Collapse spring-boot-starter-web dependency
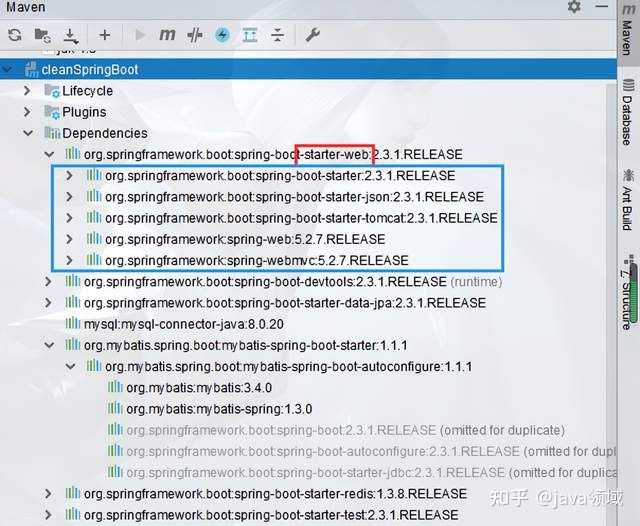Viewport: 640px width, 526px height. coord(49,154)
